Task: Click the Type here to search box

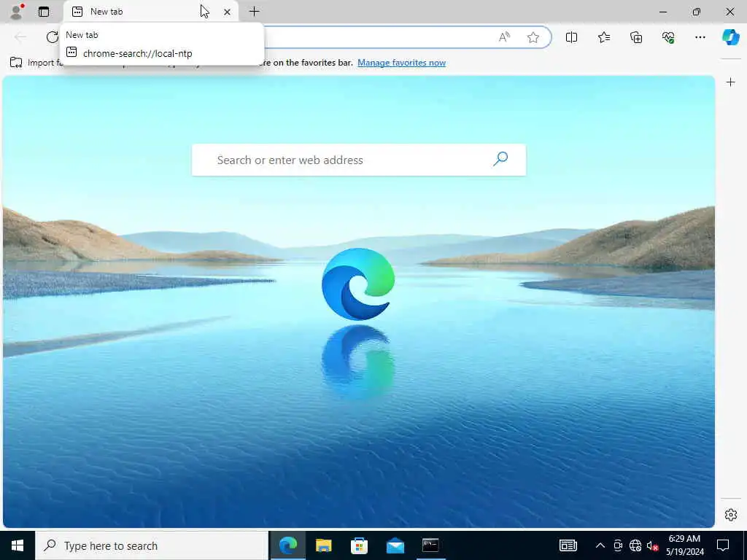Action: [x=152, y=545]
